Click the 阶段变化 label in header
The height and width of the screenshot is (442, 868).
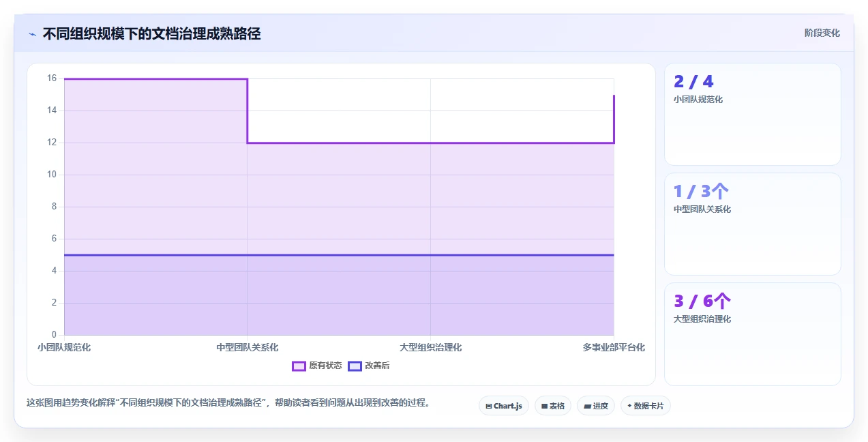click(x=822, y=33)
